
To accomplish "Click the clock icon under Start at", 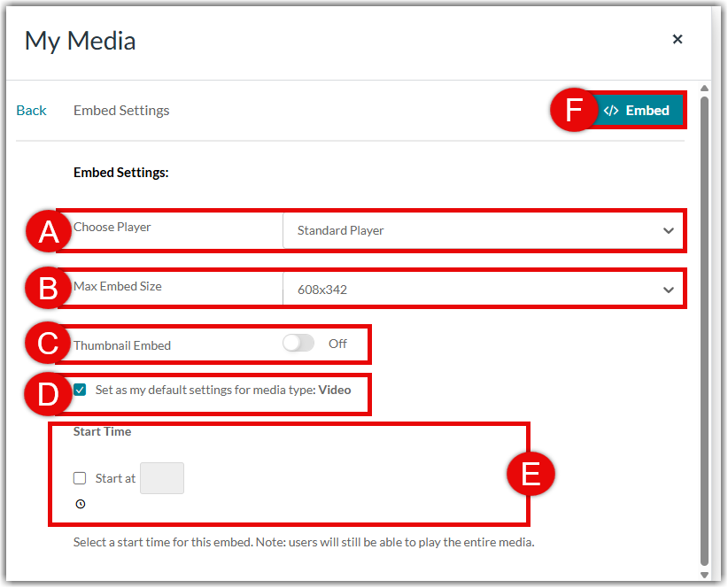I will coord(81,504).
